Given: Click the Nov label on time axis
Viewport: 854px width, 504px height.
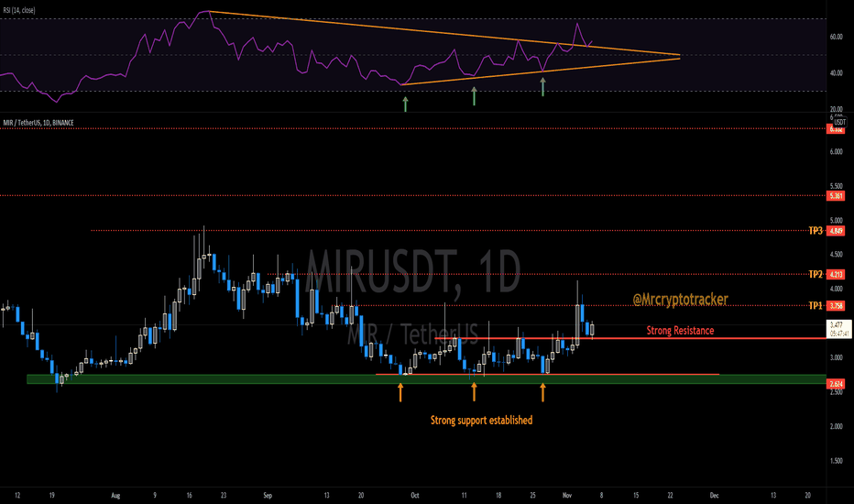Looking at the screenshot, I should (x=567, y=495).
